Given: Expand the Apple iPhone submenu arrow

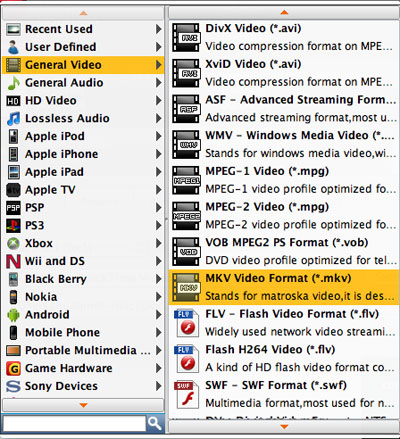Looking at the screenshot, I should pyautogui.click(x=159, y=154).
